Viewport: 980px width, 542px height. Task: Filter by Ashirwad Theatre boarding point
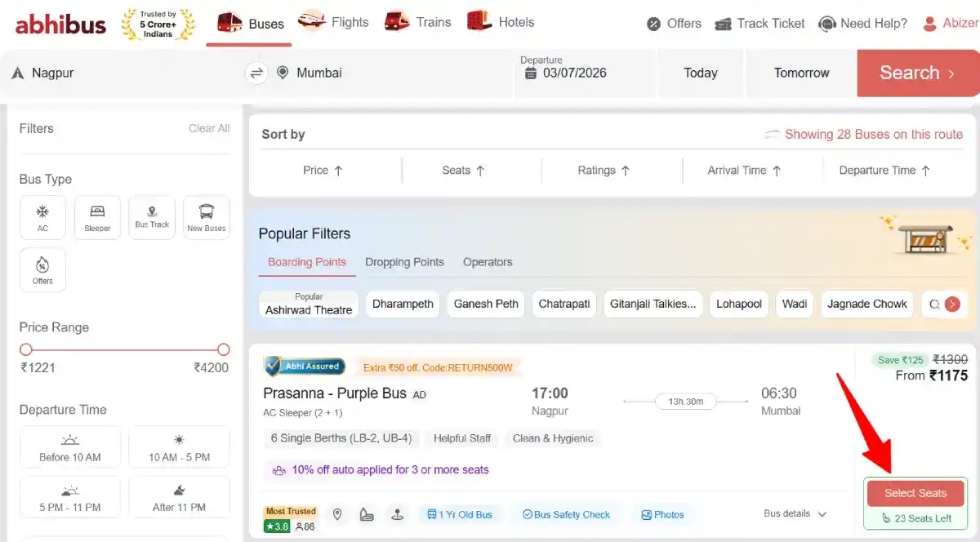[309, 304]
